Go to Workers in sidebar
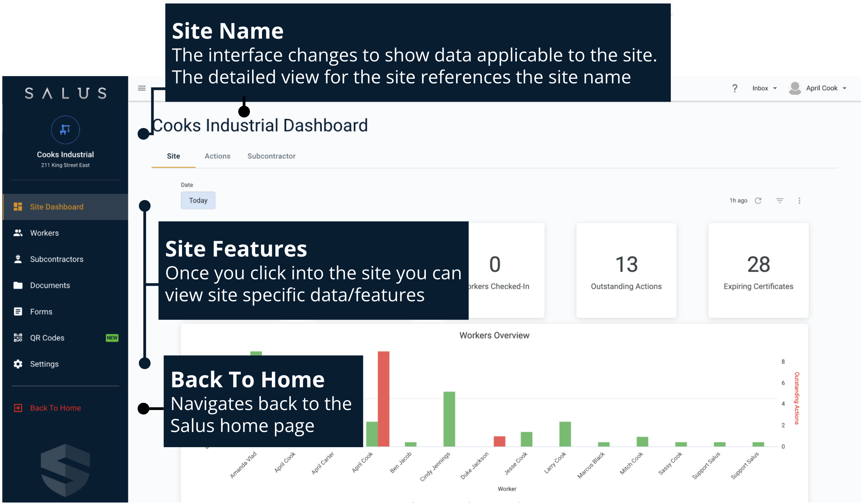 click(x=44, y=233)
